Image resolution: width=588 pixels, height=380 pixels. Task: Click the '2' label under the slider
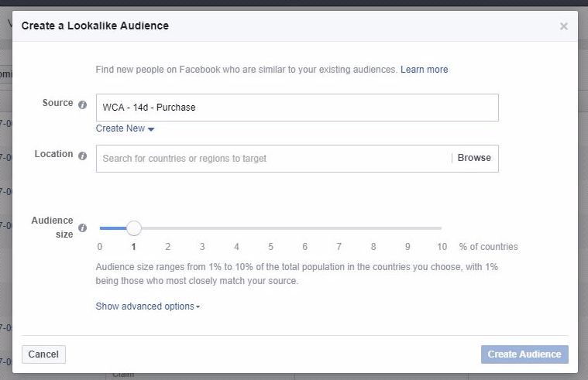pos(167,247)
